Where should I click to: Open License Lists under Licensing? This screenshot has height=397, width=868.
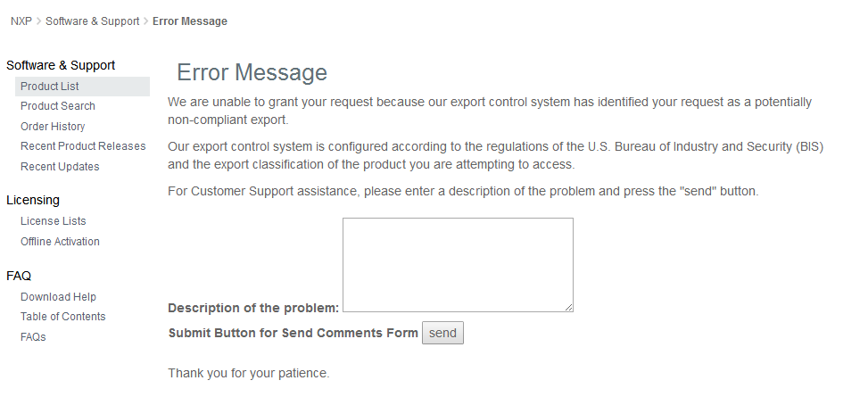[x=54, y=221]
